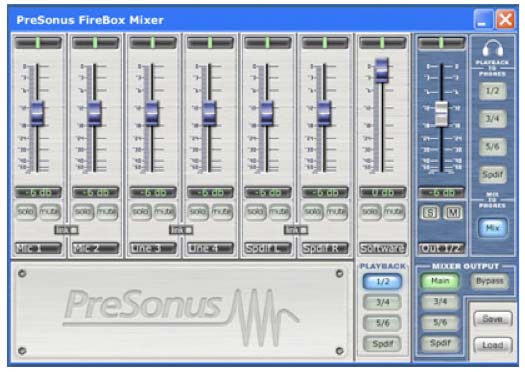Click the pan indicator above the Software fader
The width and height of the screenshot is (525, 372).
[382, 43]
